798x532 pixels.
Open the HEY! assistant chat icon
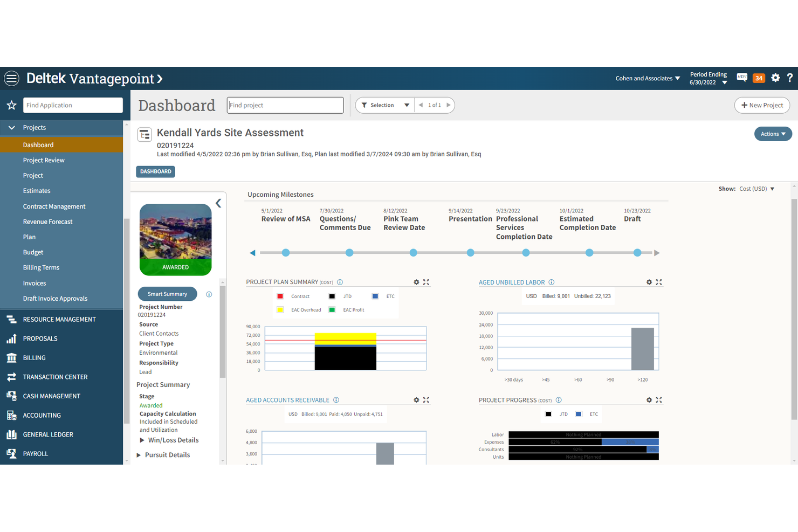pos(741,78)
